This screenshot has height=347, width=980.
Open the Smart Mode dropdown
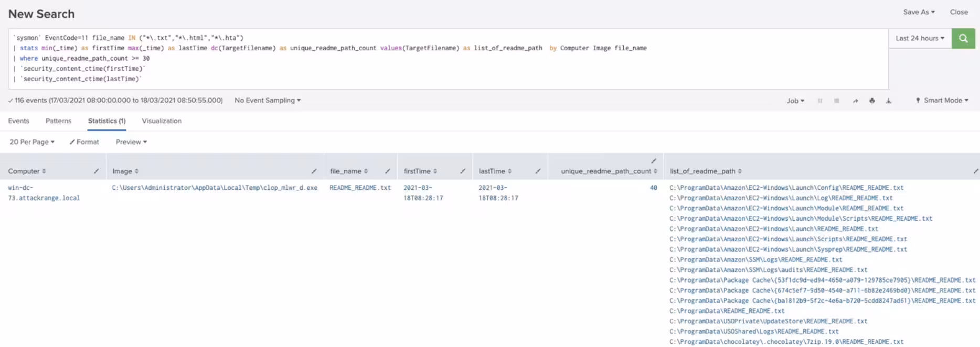pyautogui.click(x=942, y=101)
